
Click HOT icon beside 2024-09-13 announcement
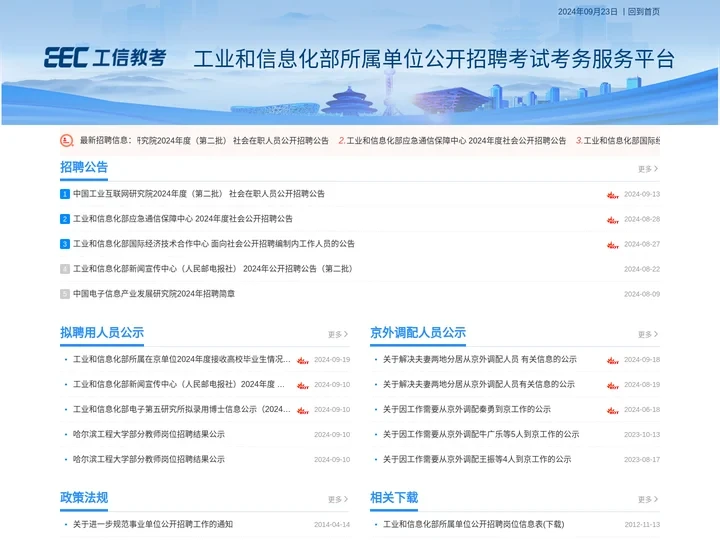click(613, 195)
